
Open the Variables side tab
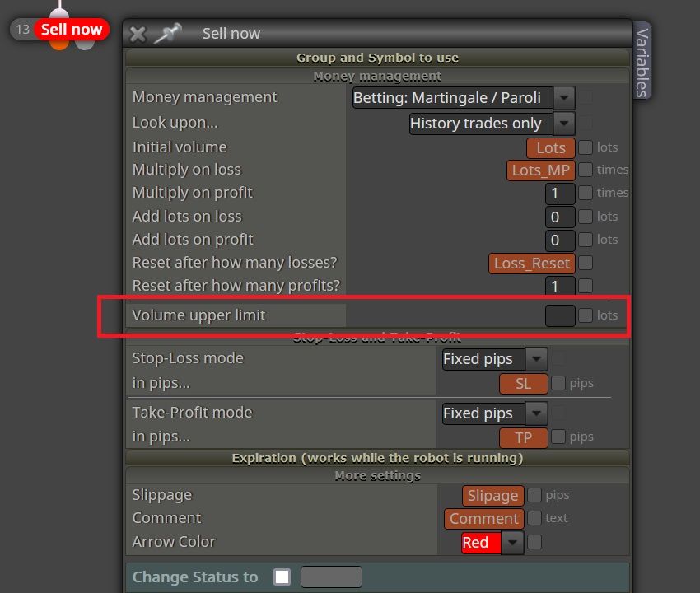(x=642, y=61)
